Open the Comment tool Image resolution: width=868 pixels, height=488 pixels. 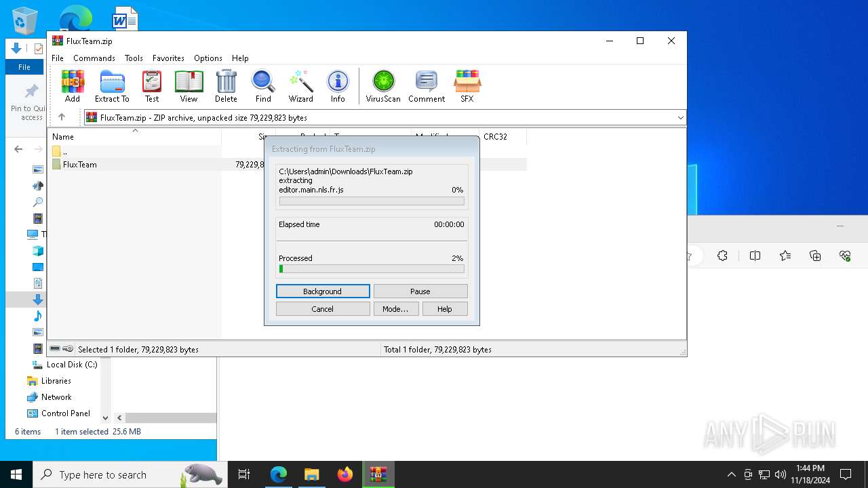(x=427, y=86)
